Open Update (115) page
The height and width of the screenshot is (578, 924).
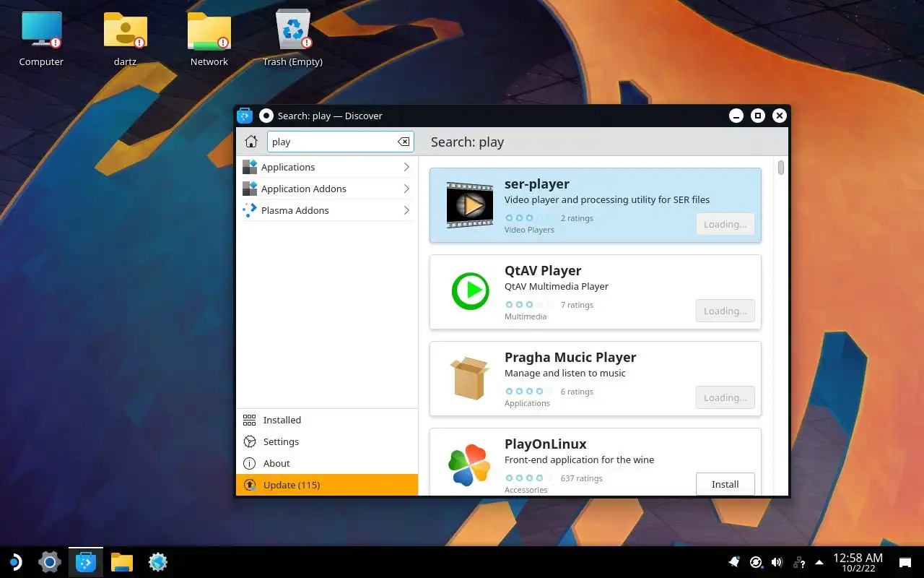pos(327,485)
